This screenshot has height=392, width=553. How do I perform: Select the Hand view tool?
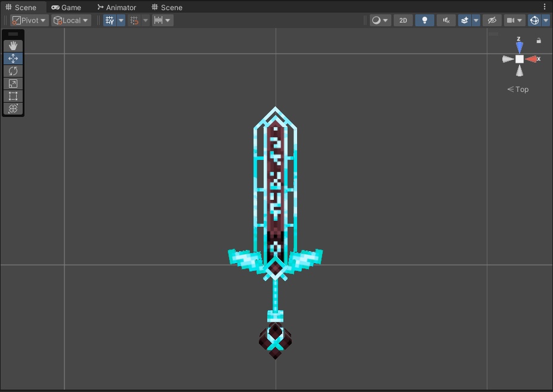[x=13, y=45]
